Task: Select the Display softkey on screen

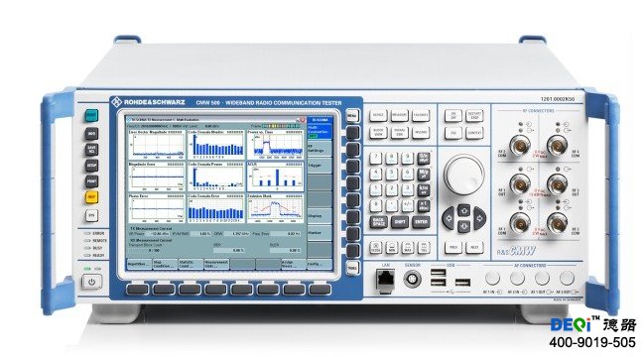Action: (x=320, y=215)
